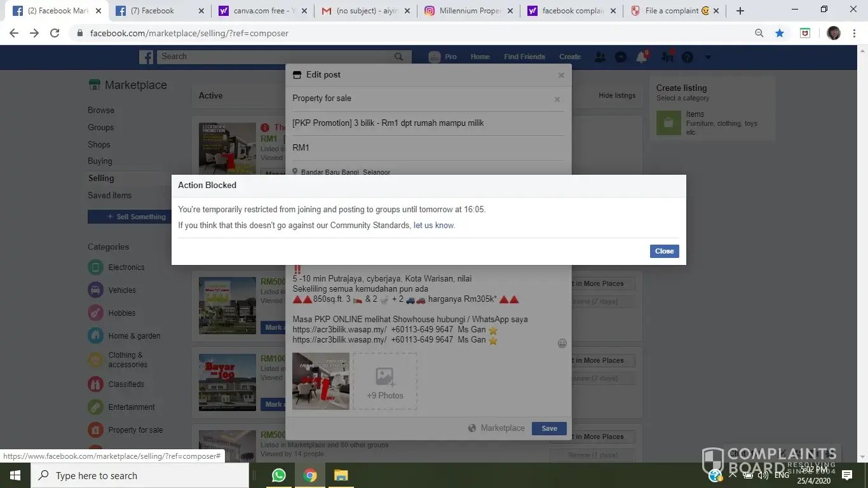Open WhatsApp from the taskbar

point(278,475)
